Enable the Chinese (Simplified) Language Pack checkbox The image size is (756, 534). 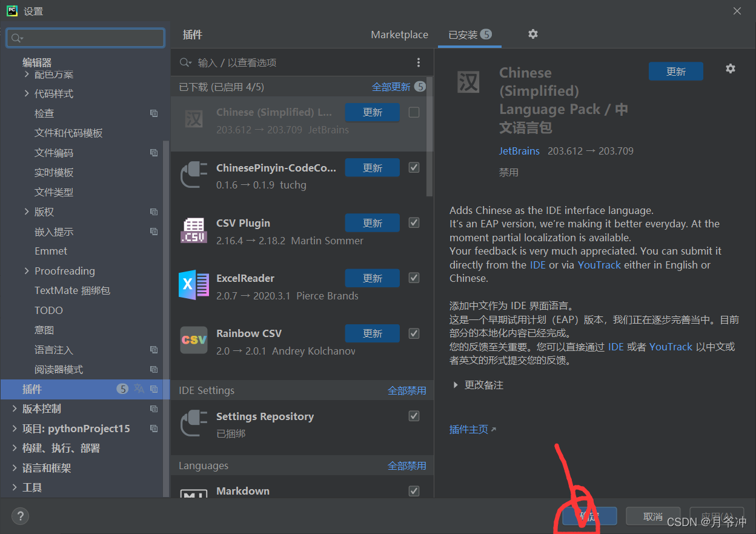coord(414,112)
